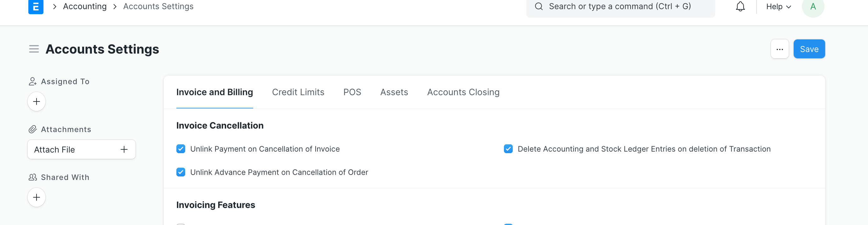Click the plus icon inside Attach File
Screen dimensions: 868x225
(x=124, y=149)
